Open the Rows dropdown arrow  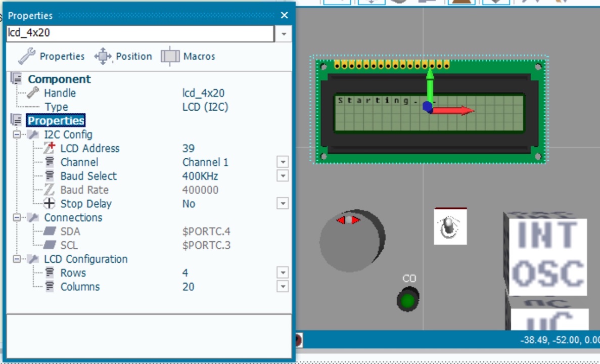(283, 273)
